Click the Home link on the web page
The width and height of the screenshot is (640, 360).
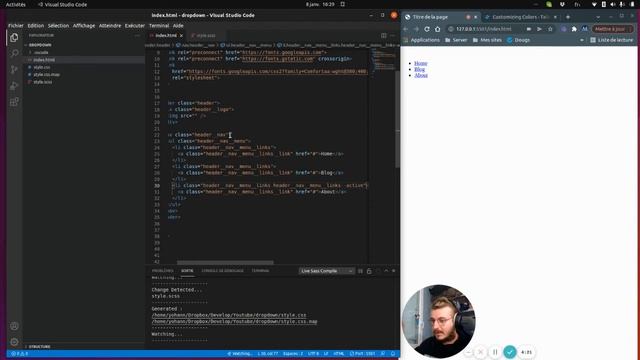420,63
